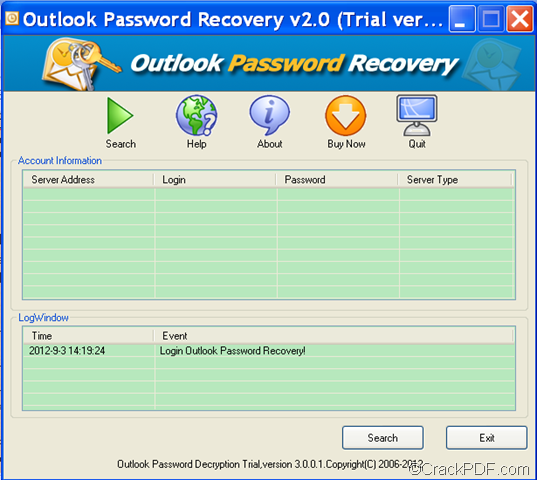The height and width of the screenshot is (480, 537).
Task: Click the Event column header in LogWindow
Action: tap(334, 336)
